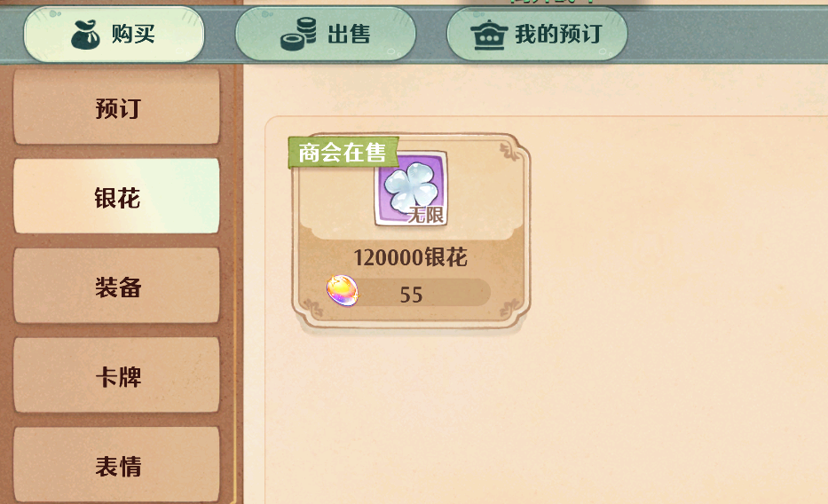Click the money bag icon on 购买 tab

(x=85, y=35)
